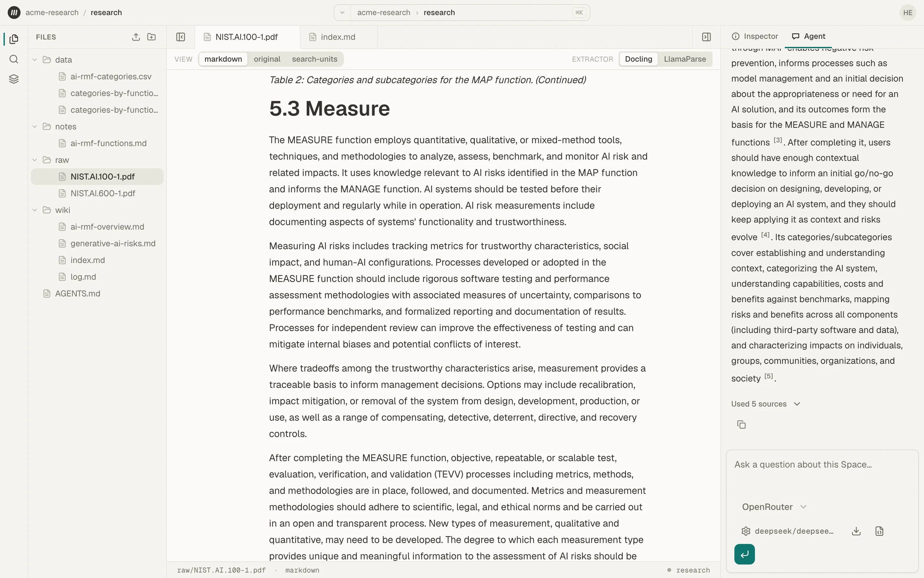The height and width of the screenshot is (578, 924).
Task: Click the JSON file icon in agent input
Action: [879, 531]
